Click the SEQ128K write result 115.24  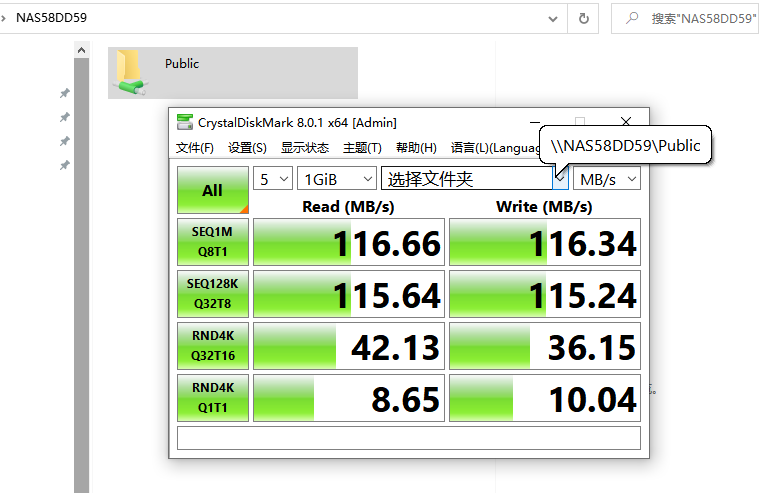pyautogui.click(x=545, y=294)
